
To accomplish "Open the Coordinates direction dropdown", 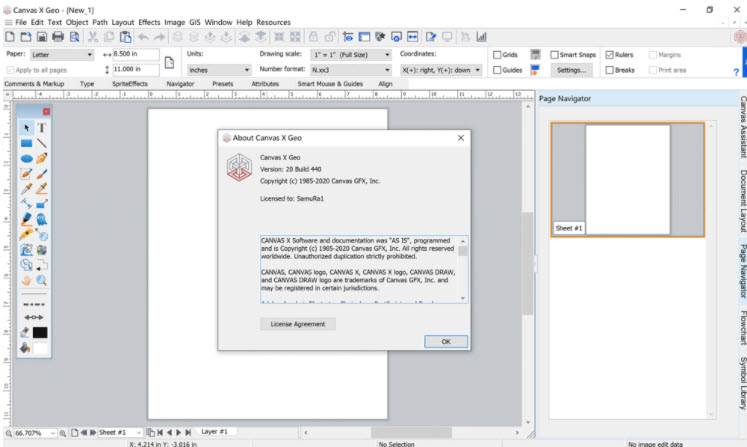I will tap(441, 70).
